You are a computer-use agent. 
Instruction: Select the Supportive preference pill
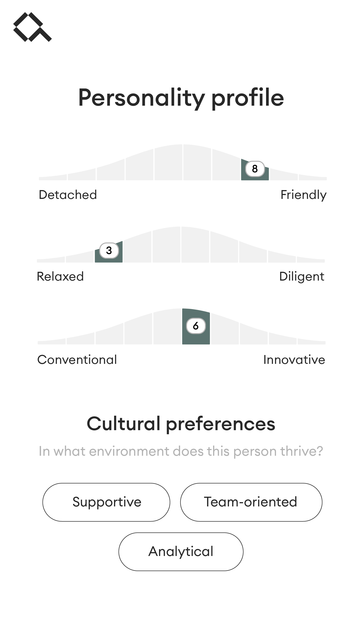pos(106,502)
